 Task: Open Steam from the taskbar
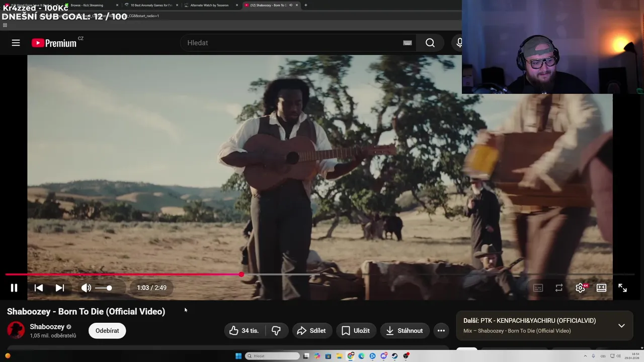394,356
